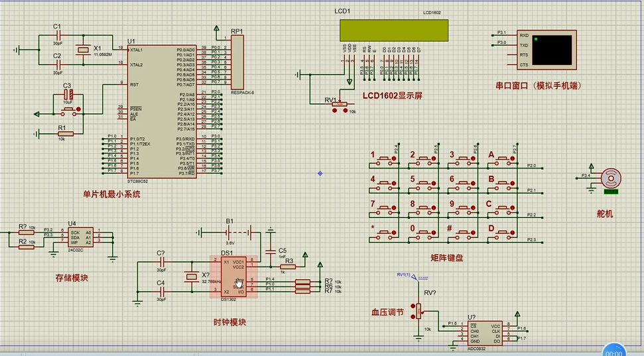Adjust the blood pressure potentiometer RV?
The height and width of the screenshot is (356, 644).
pos(417,309)
